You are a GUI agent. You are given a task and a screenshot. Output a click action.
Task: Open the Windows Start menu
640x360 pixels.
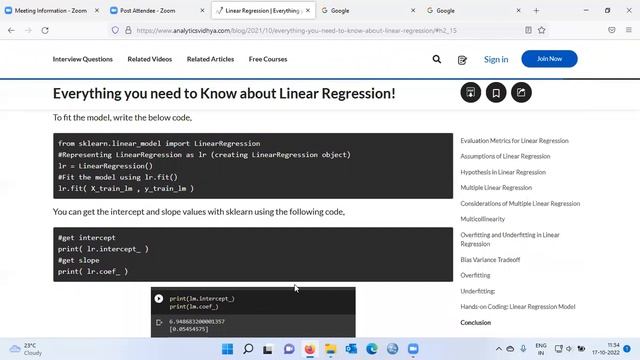point(227,349)
